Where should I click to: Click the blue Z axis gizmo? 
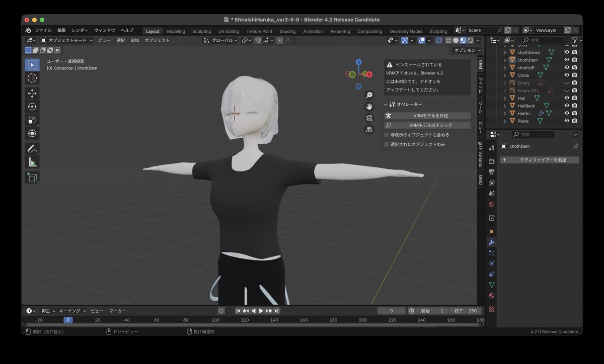pos(359,62)
